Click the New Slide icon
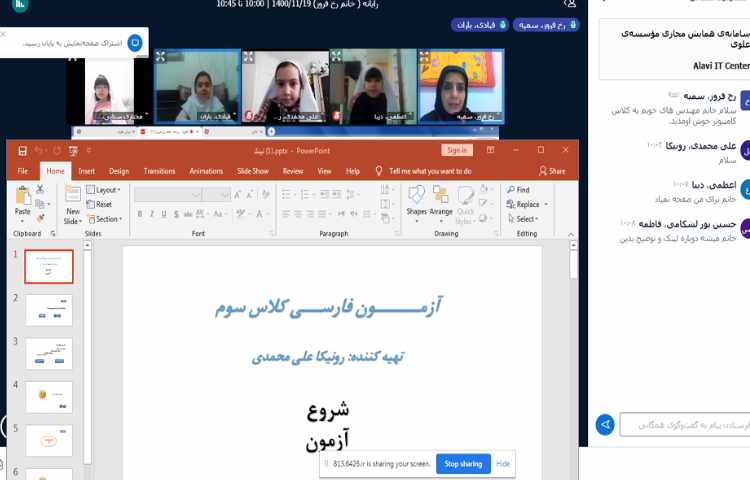Screen dimensions: 750x480 [x=73, y=195]
